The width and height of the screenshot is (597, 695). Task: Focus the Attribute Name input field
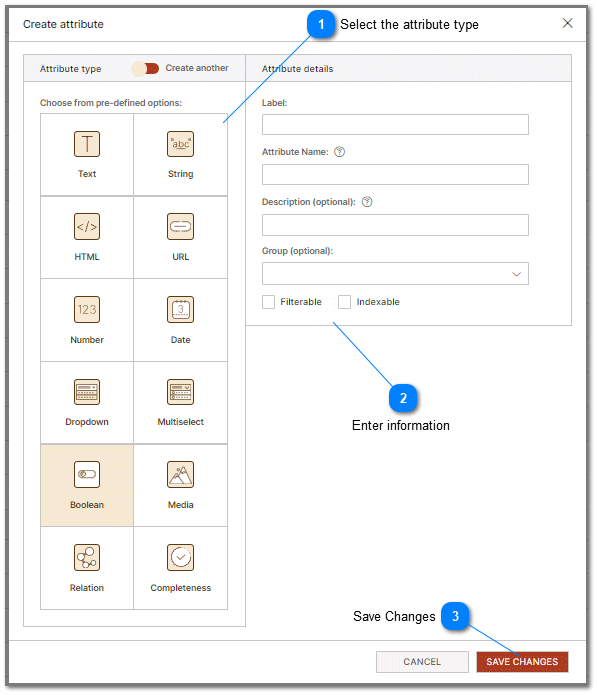(395, 175)
